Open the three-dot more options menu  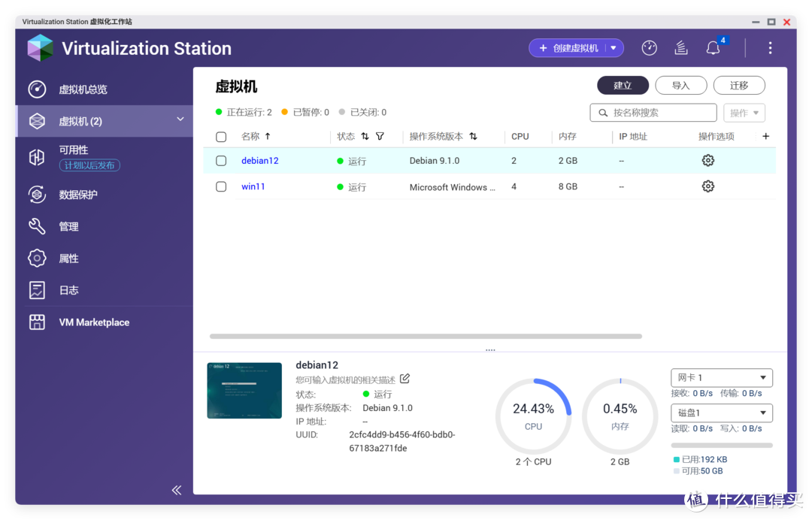770,48
